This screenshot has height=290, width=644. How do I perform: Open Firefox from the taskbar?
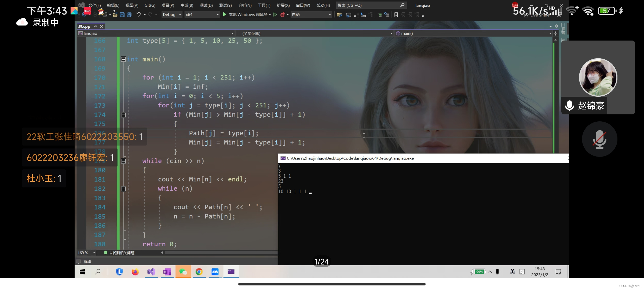135,272
